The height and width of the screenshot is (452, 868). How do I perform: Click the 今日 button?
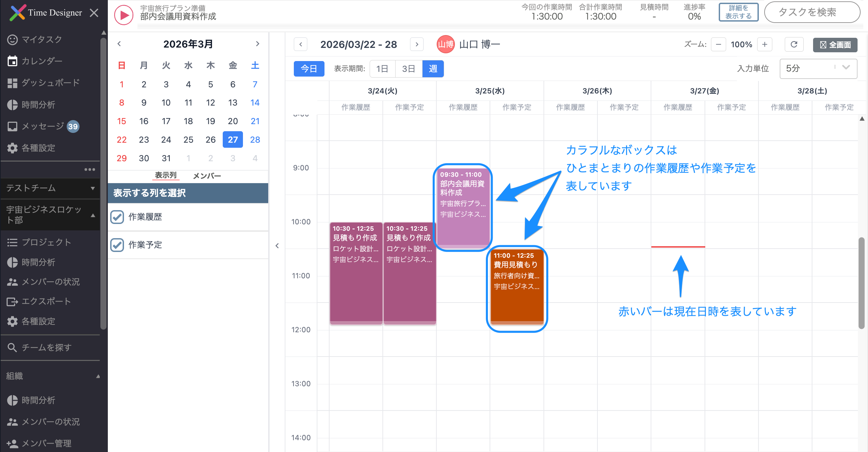coord(309,69)
